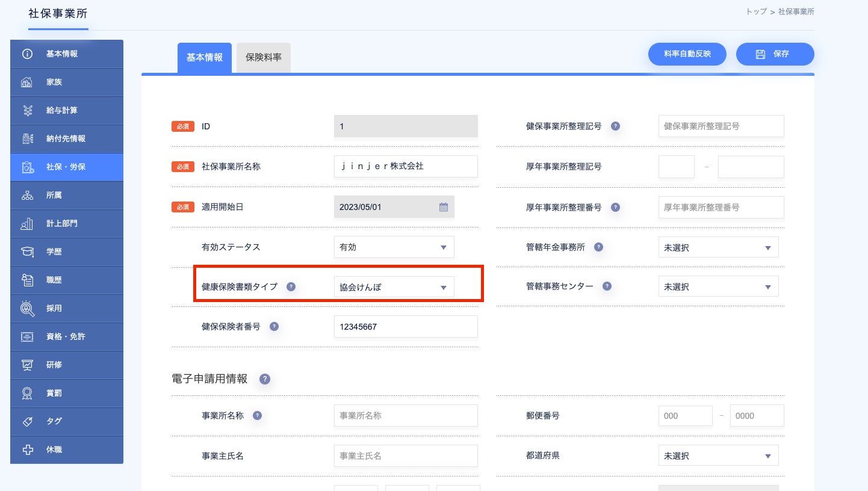
Task: Follow the トップ breadcrumb link
Action: coord(756,11)
